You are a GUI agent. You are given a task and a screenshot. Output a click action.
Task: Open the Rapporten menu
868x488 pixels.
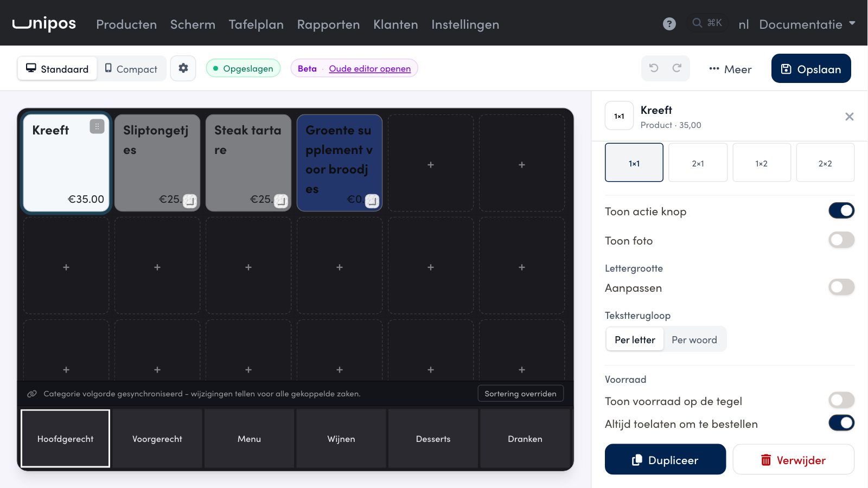(x=328, y=24)
